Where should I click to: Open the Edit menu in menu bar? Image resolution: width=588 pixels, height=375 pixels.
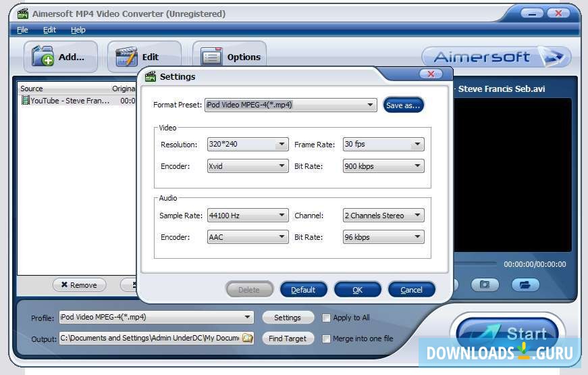(x=49, y=30)
